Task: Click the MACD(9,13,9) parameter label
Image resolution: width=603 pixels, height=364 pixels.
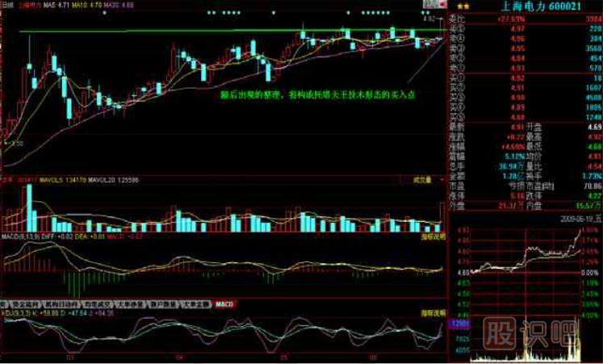Action: [x=18, y=238]
